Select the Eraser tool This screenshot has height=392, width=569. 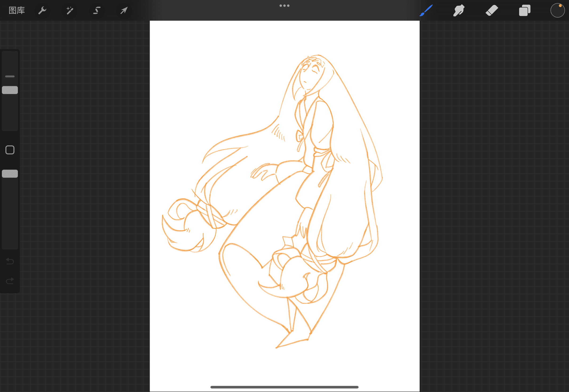tap(492, 10)
